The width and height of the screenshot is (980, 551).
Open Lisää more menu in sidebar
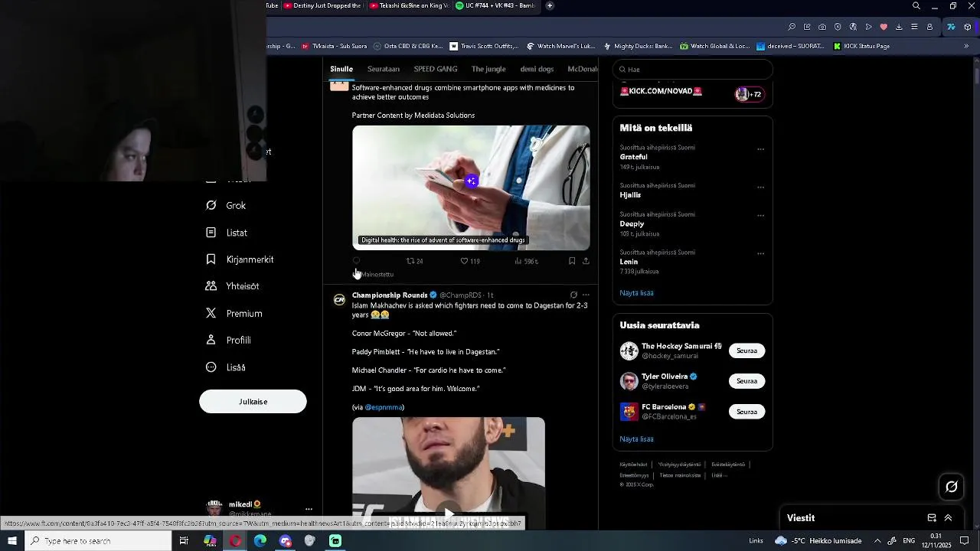[226, 367]
